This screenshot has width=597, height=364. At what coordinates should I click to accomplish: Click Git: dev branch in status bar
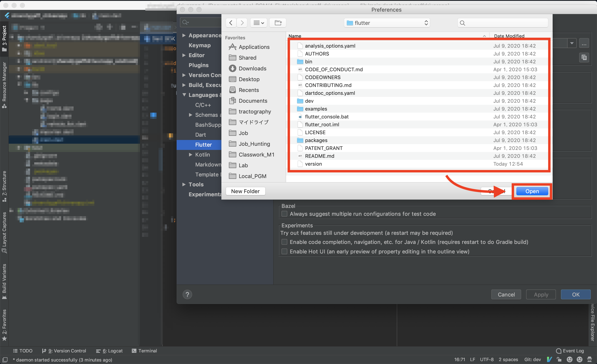532,359
